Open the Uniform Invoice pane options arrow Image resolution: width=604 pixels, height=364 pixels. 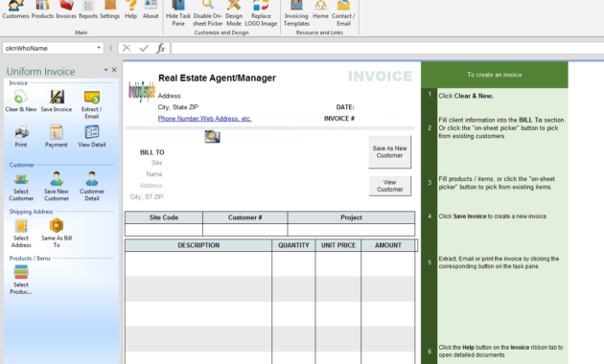105,70
